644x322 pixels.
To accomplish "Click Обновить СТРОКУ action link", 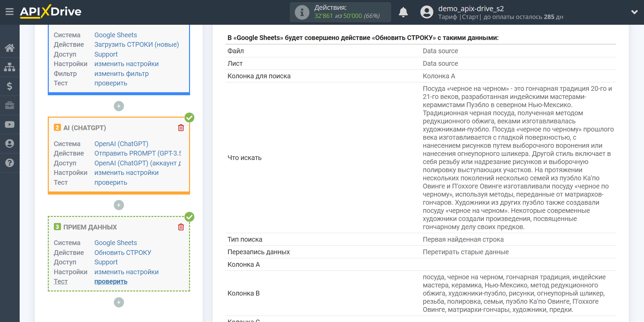I will click(123, 253).
